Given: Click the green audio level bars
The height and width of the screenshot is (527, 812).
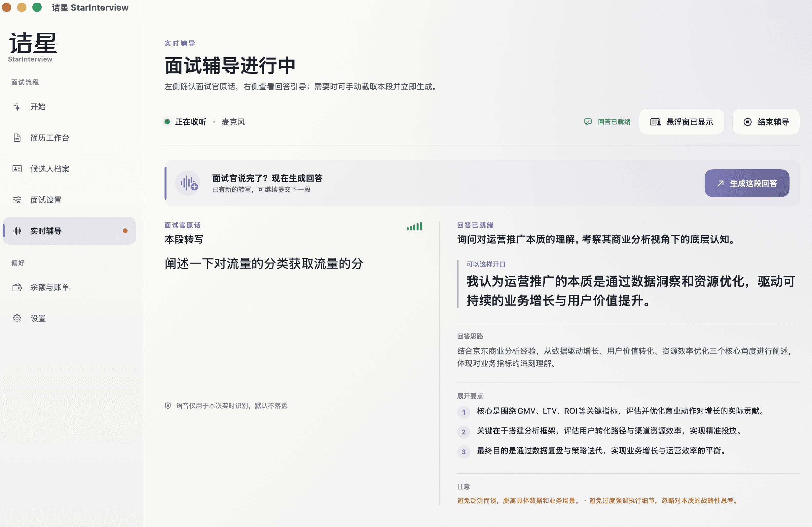Looking at the screenshot, I should [x=414, y=226].
